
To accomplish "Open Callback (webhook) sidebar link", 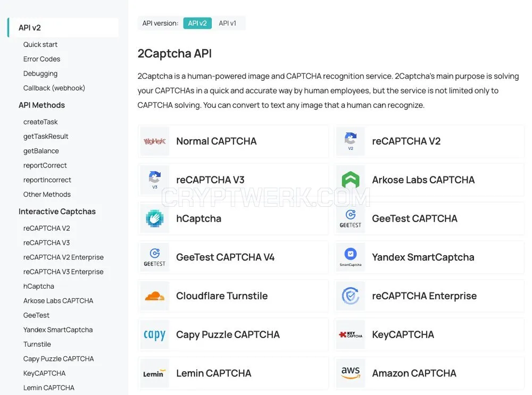I will [54, 88].
